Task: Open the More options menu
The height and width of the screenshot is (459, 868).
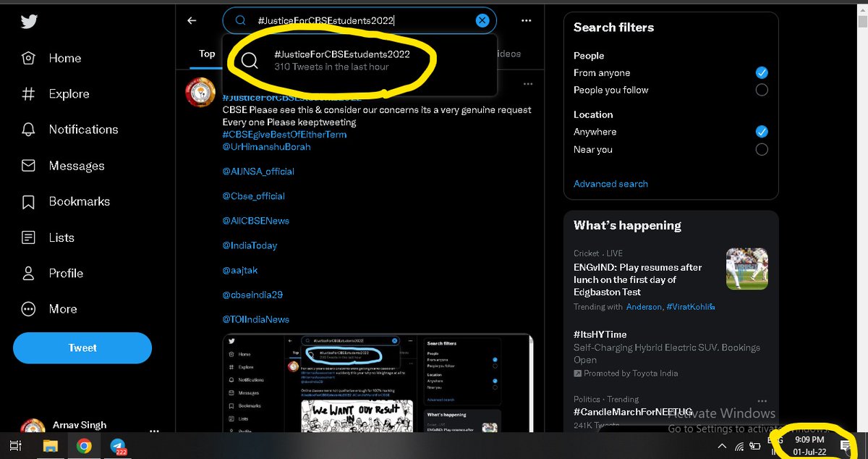Action: click(50, 309)
